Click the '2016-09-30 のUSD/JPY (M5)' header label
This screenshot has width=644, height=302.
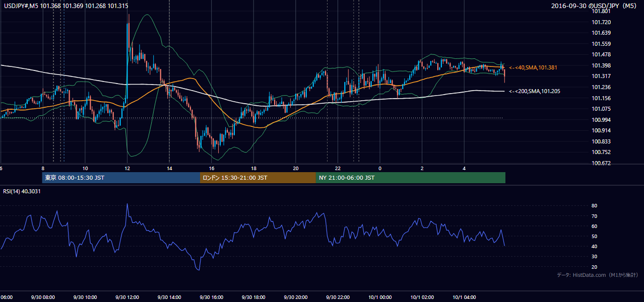pyautogui.click(x=595, y=6)
